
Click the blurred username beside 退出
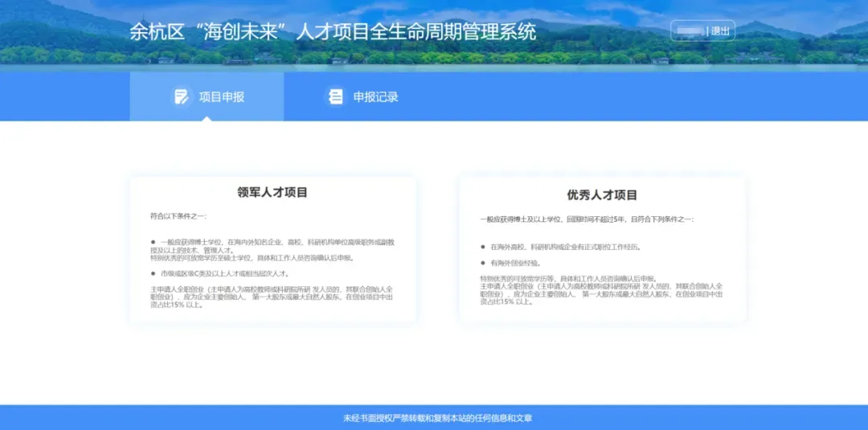[690, 31]
